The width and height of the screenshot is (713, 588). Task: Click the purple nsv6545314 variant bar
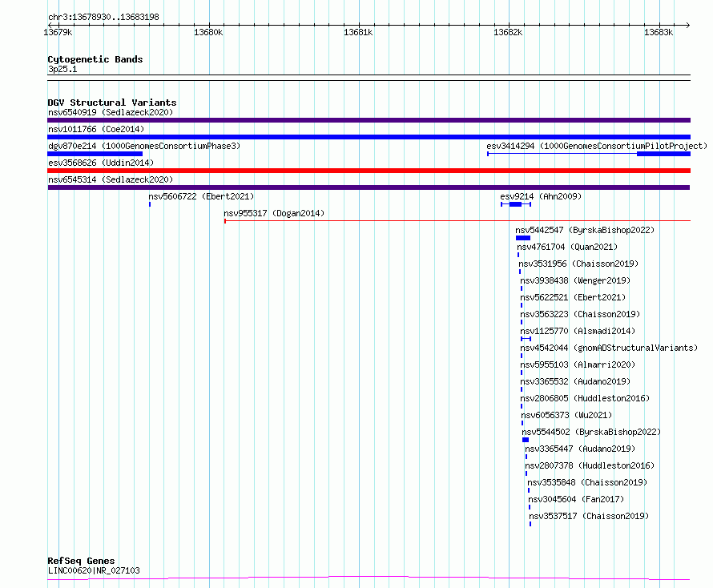[369, 187]
